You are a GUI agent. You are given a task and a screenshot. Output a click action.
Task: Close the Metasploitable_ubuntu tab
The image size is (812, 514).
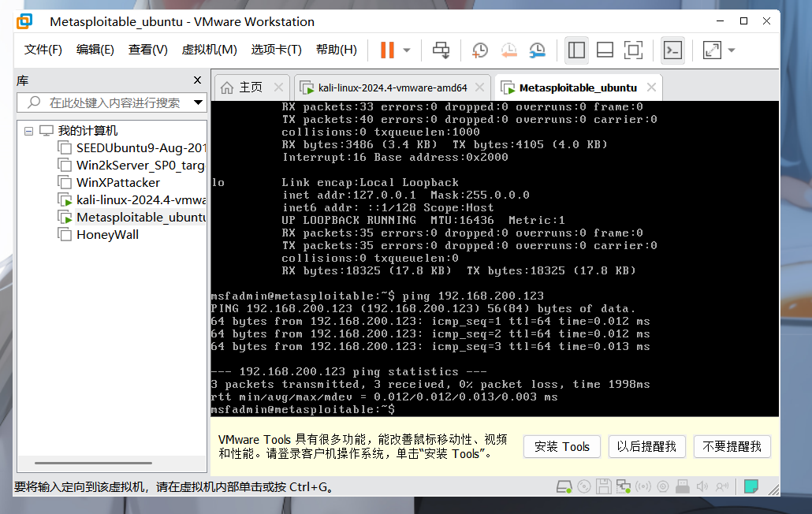coord(651,88)
